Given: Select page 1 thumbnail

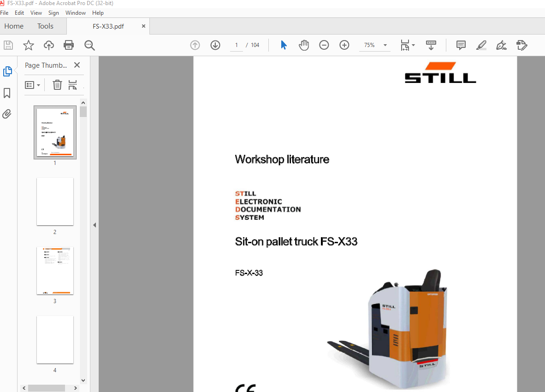Looking at the screenshot, I should point(55,132).
